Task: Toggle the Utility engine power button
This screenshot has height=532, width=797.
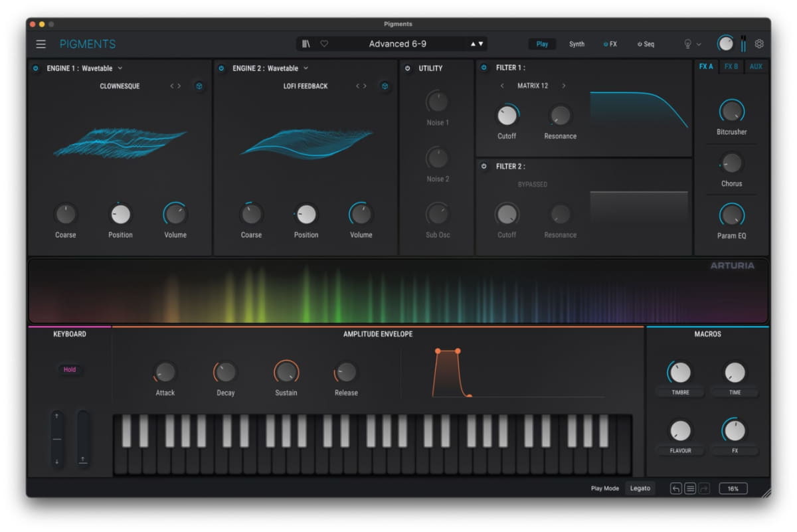Action: coord(408,68)
